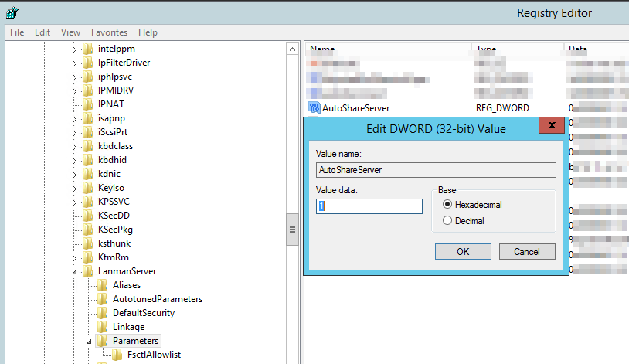This screenshot has width=629, height=364.
Task: Select the KSecPkg key label
Action: 115,230
